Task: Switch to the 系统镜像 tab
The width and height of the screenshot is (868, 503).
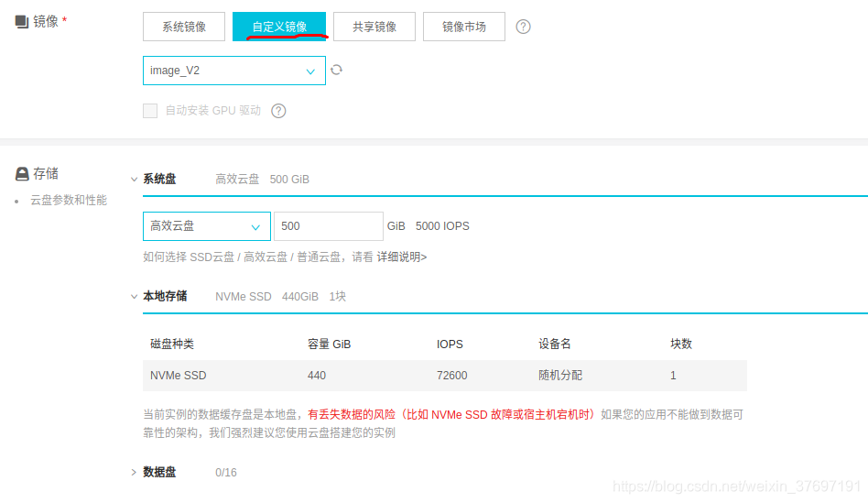Action: [184, 27]
